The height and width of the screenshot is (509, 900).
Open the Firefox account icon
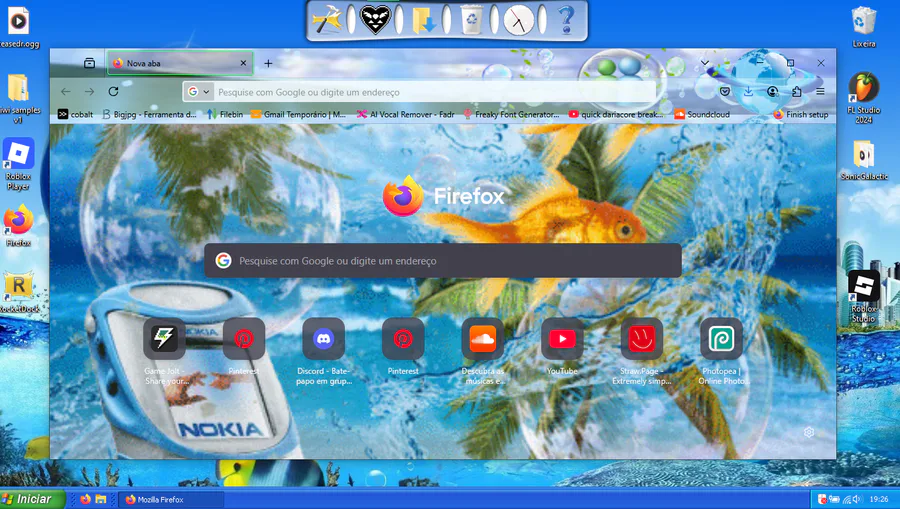(773, 92)
